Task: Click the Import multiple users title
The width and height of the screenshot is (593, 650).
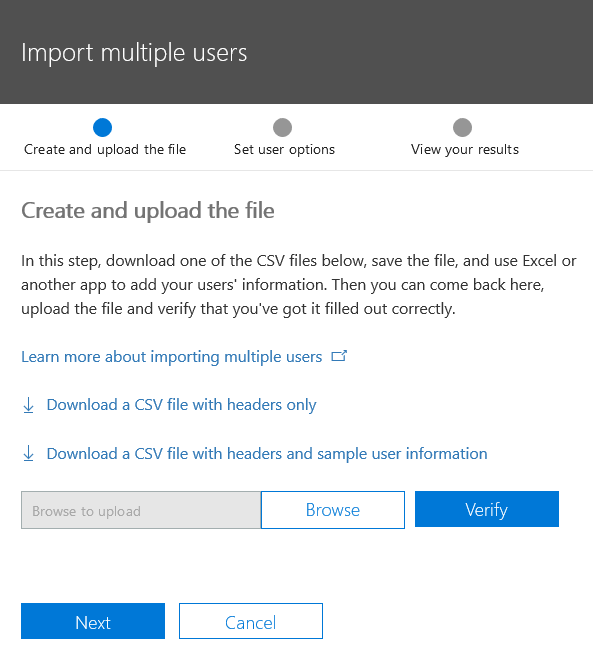Action: [134, 53]
